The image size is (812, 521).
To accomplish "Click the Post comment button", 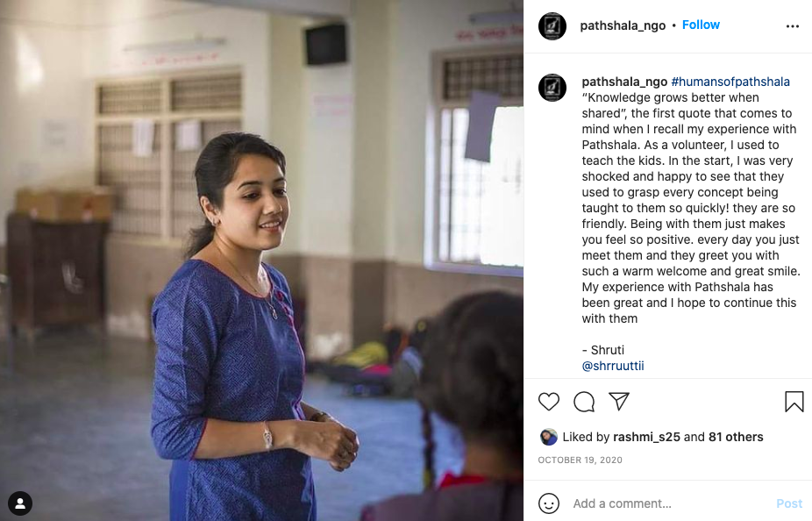I will coord(789,503).
